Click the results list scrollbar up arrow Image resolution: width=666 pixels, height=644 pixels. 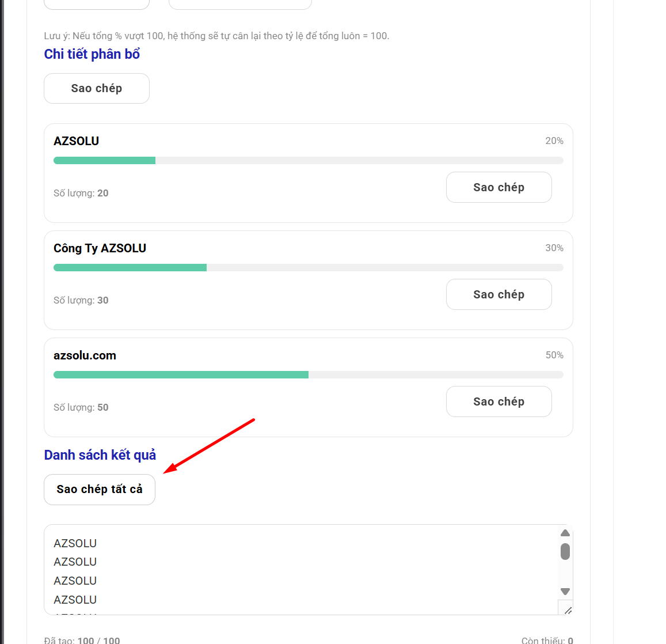pos(565,533)
